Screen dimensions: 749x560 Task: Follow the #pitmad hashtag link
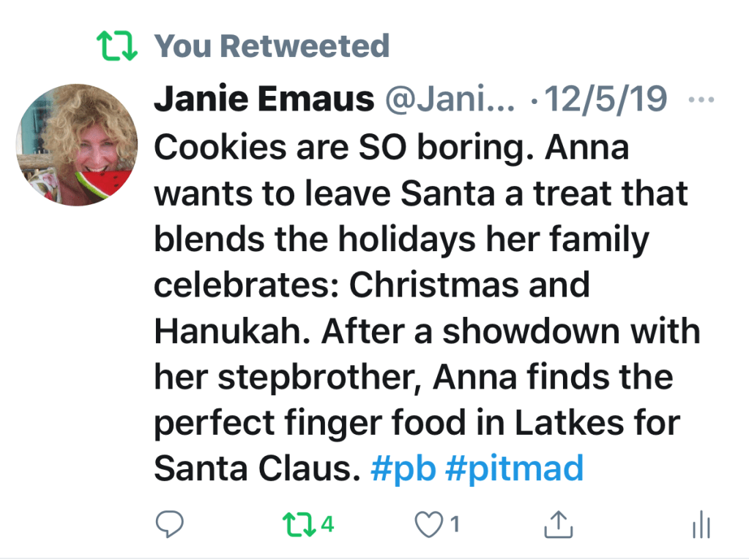[514, 468]
